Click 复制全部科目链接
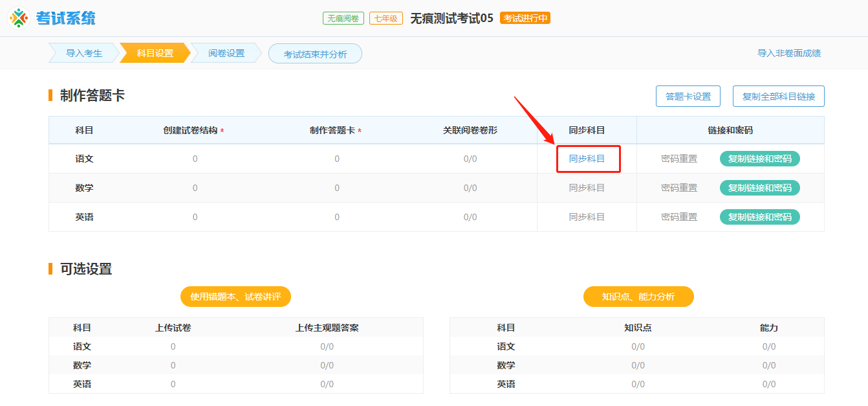The width and height of the screenshot is (868, 406). click(778, 96)
